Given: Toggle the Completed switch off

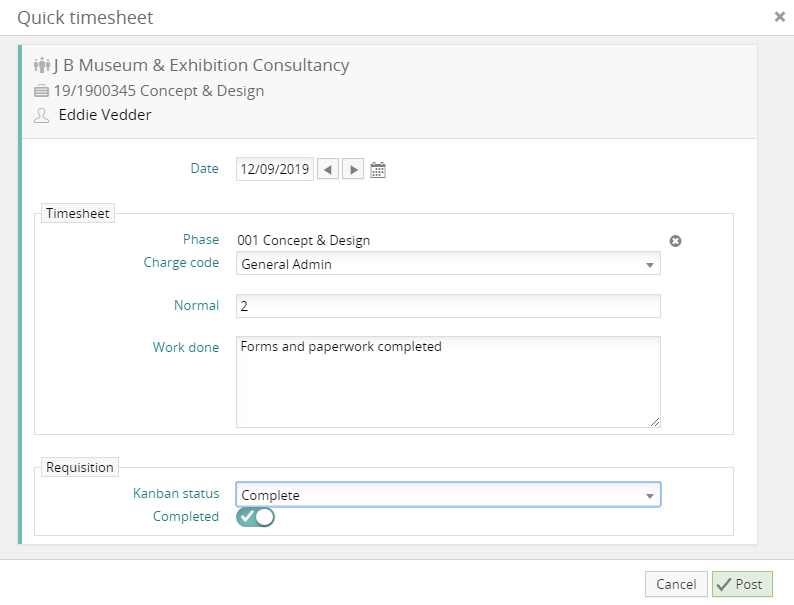Looking at the screenshot, I should tap(255, 517).
